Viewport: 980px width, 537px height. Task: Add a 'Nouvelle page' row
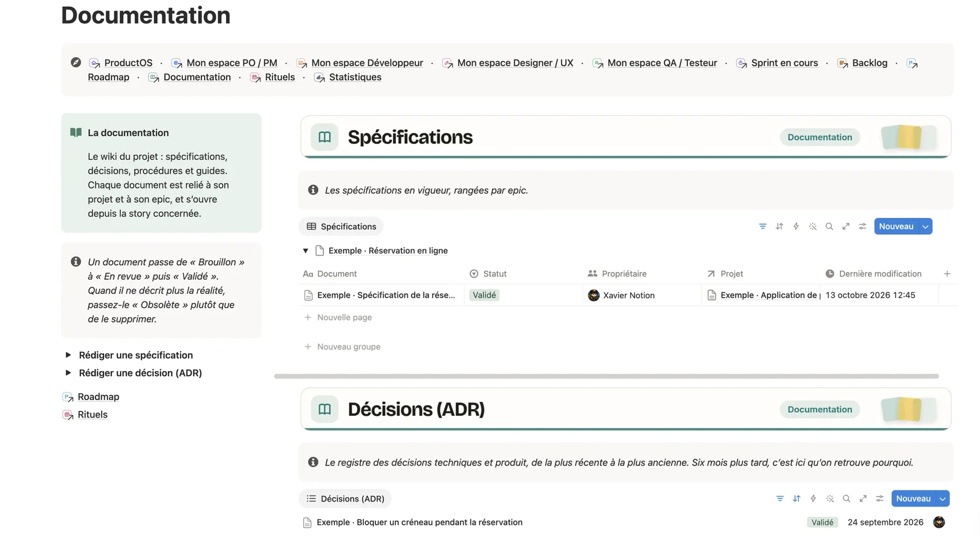click(x=338, y=317)
